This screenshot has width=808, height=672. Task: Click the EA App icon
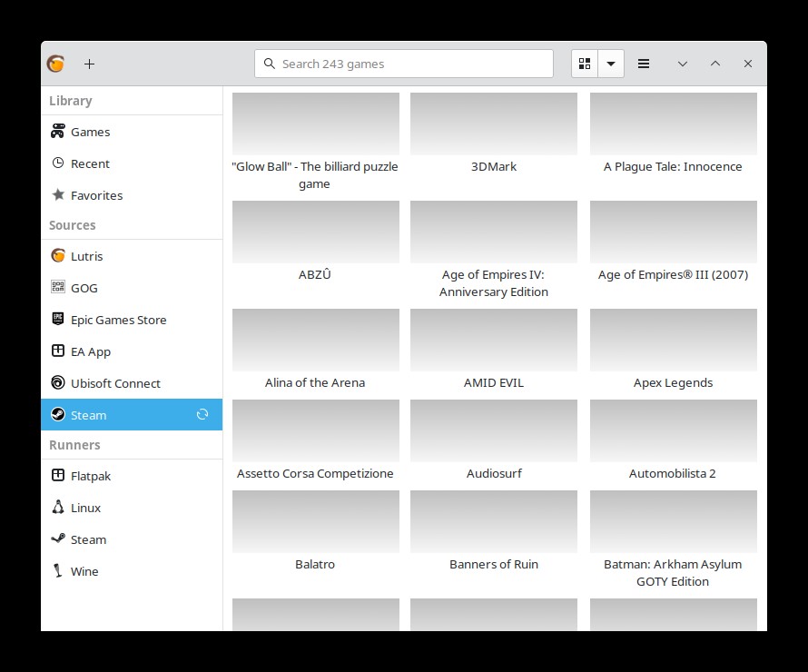[58, 351]
